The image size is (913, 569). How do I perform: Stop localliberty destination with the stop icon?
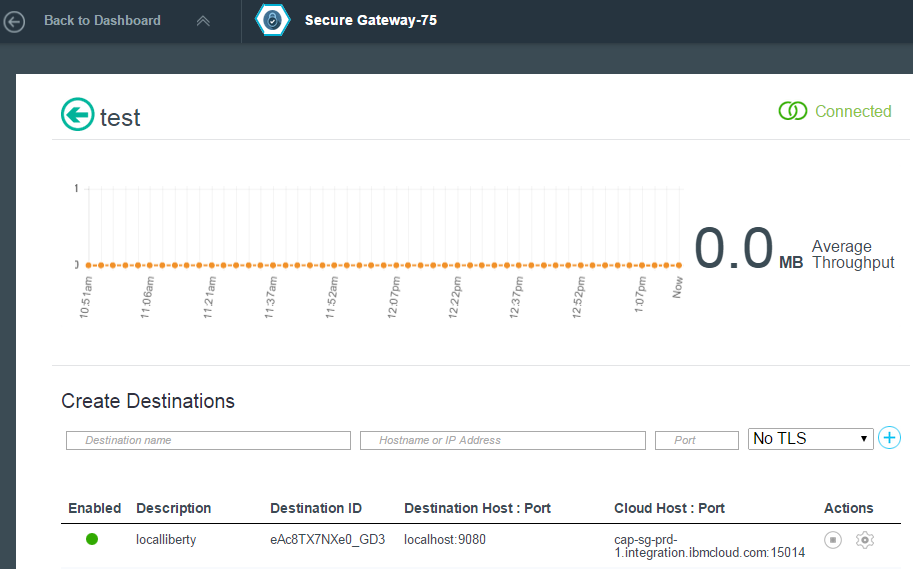[833, 540]
